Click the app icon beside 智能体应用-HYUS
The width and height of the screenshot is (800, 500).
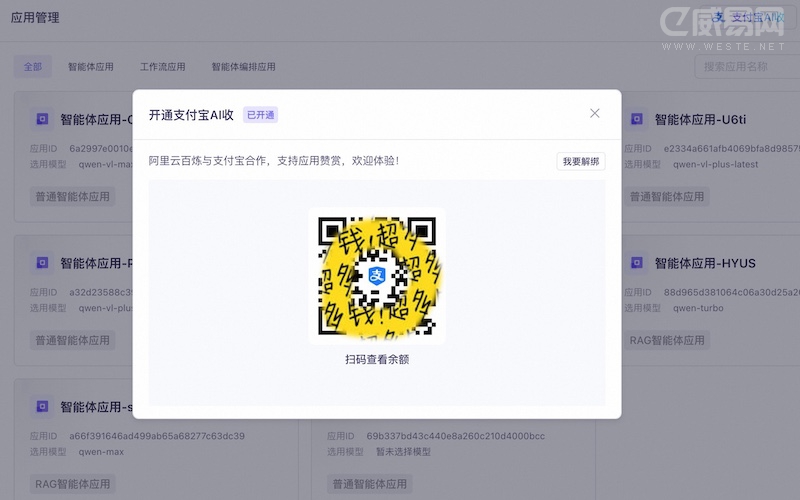[635, 264]
